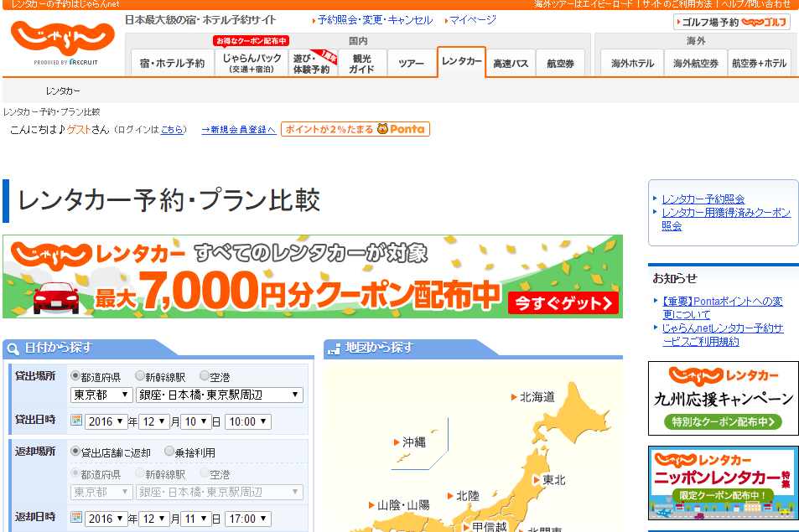Open return time dropdown 17:00
The image size is (799, 532).
click(x=248, y=519)
